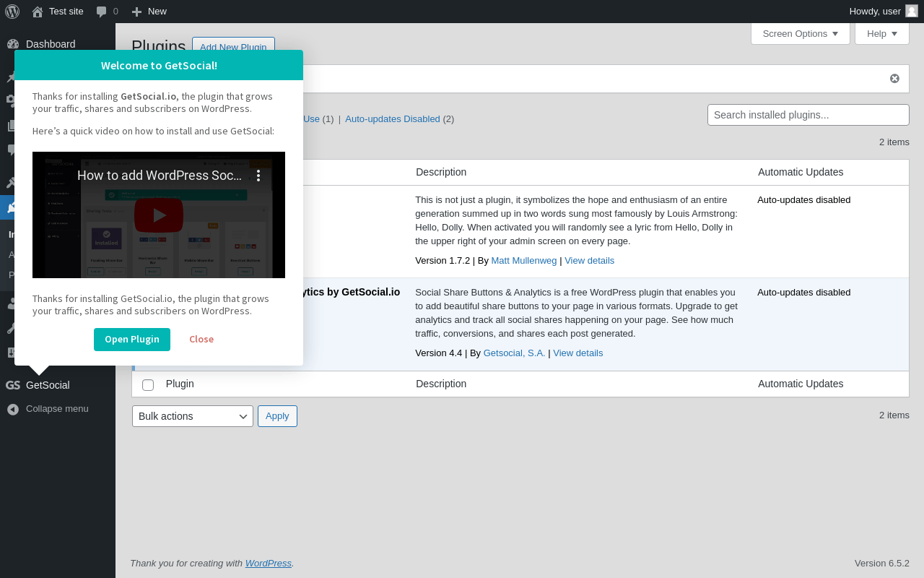The width and height of the screenshot is (924, 578).
Task: Open the Bulk actions dropdown
Action: pos(193,416)
